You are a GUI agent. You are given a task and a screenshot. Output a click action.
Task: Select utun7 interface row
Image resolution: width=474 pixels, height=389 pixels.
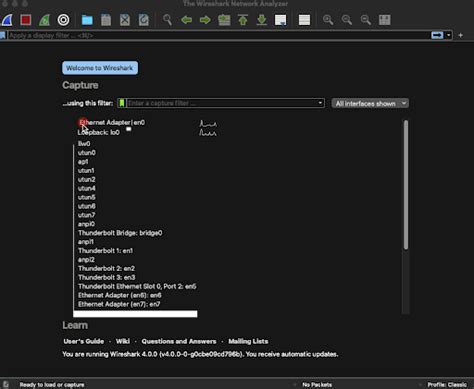(87, 215)
